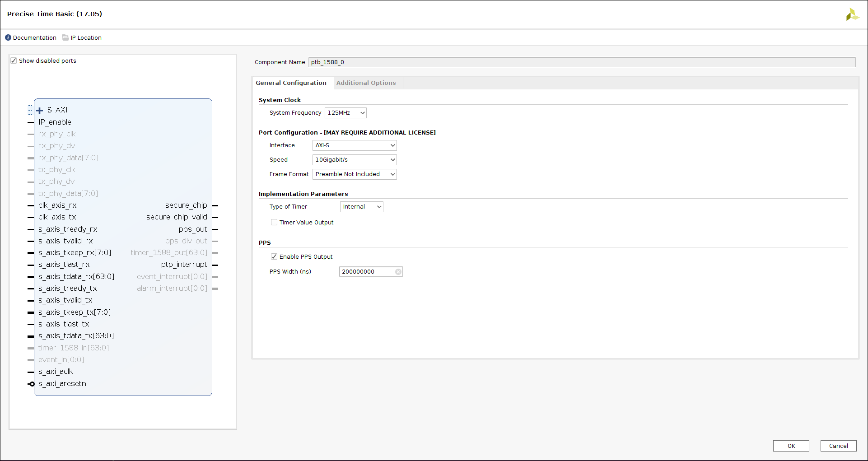The height and width of the screenshot is (461, 868).
Task: Select the rx_phy_clk port
Action: point(57,134)
